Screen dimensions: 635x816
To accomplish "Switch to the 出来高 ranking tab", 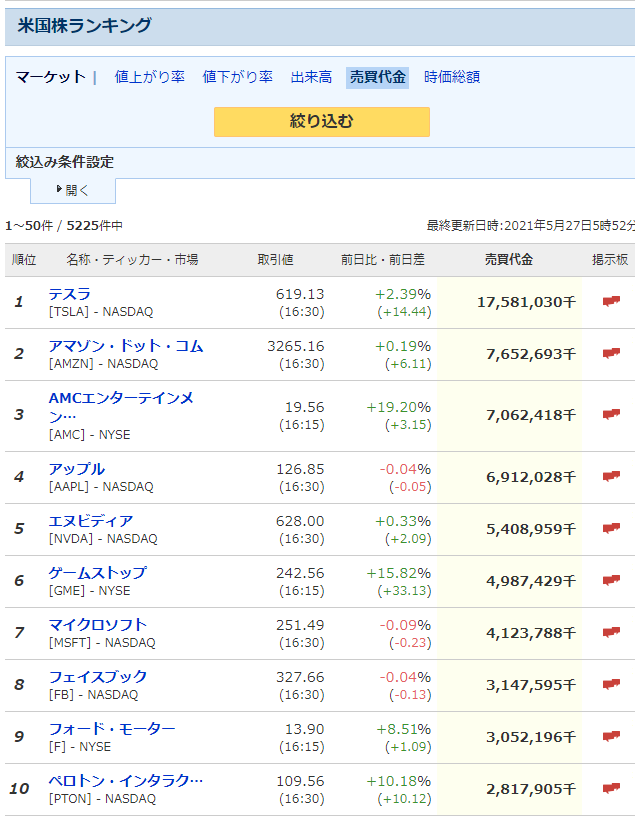I will click(x=311, y=77).
